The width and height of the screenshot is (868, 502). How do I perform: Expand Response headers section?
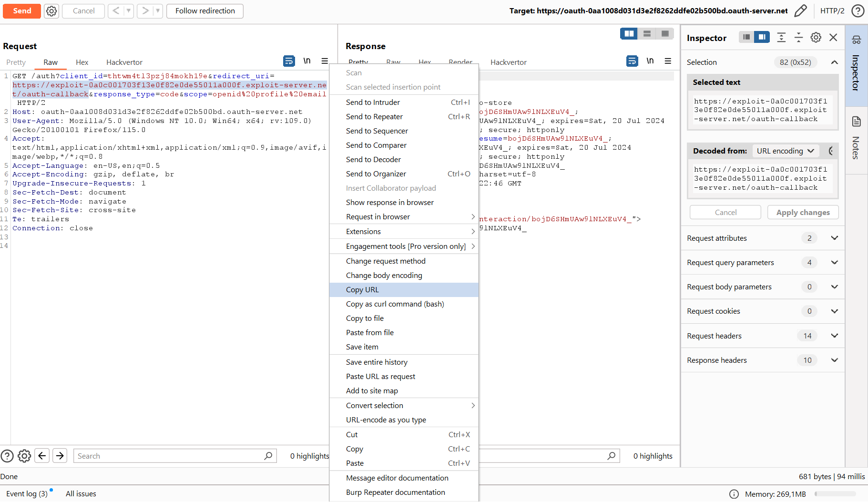point(834,360)
